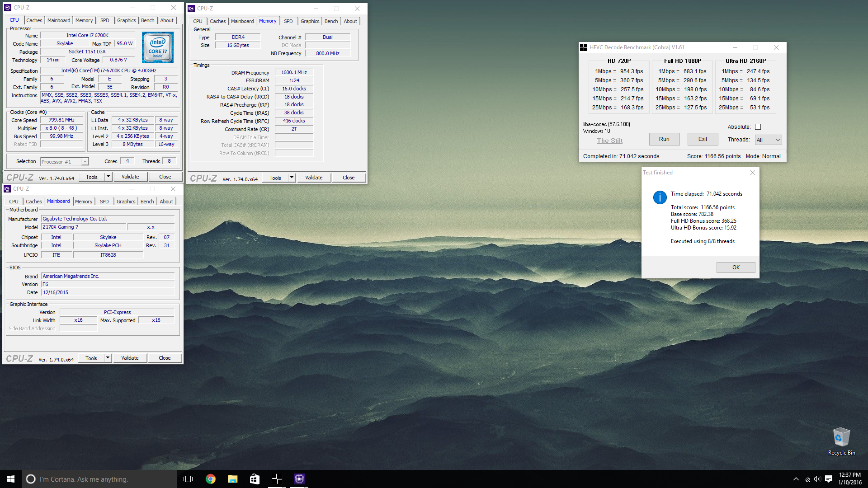Open the Windows Store taskbar icon
The height and width of the screenshot is (488, 868).
click(255, 479)
